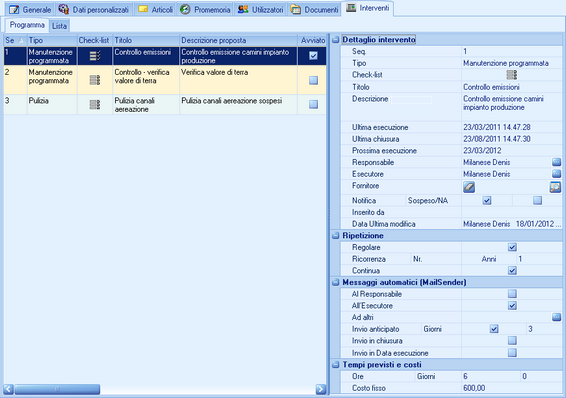Select row 2 Controllo - verifica valore di terra
This screenshot has width=566, height=398.
[165, 80]
